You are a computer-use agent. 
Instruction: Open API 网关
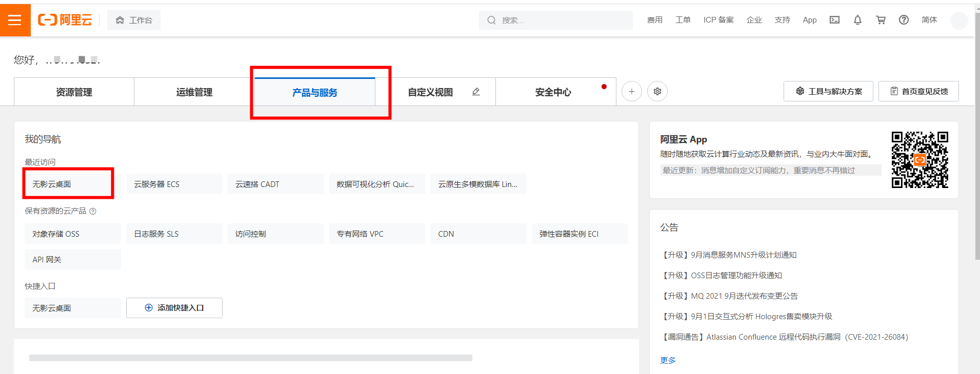73,259
